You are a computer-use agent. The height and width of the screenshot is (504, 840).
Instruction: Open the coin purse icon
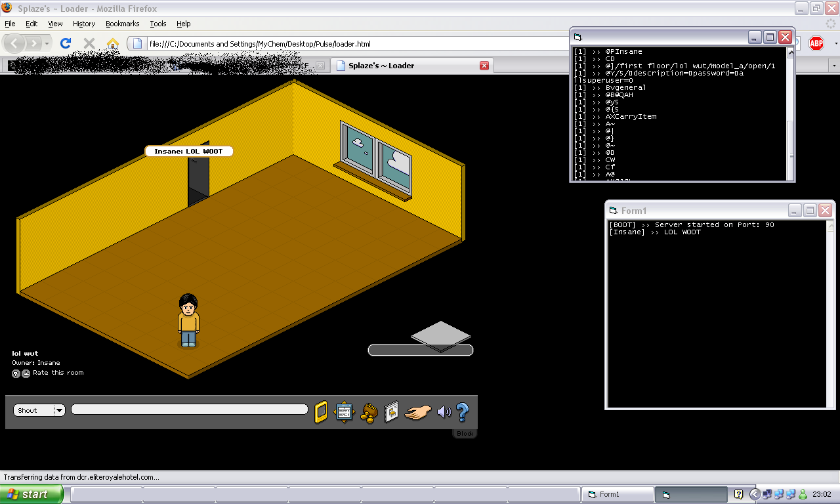[369, 412]
